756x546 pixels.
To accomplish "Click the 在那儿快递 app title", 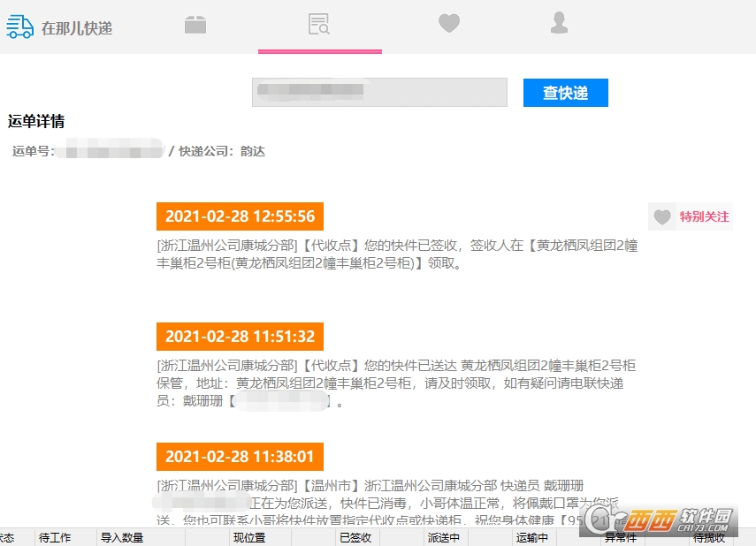I will [x=77, y=28].
